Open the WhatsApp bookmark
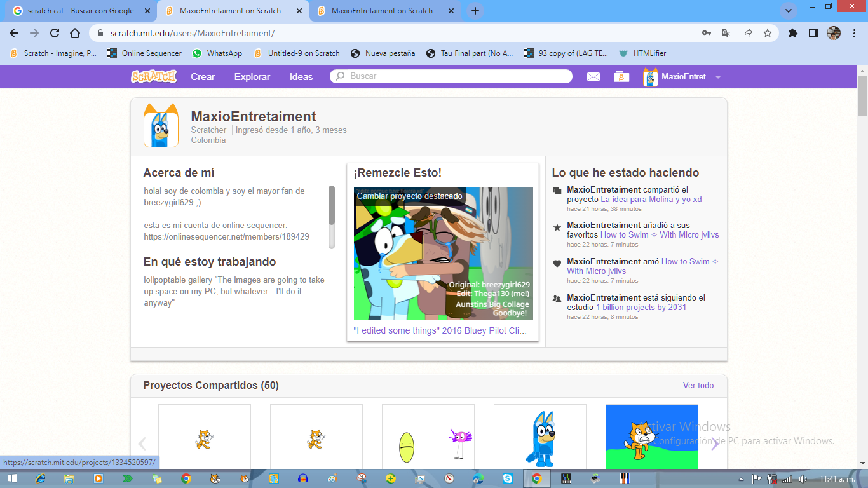868x488 pixels. pos(217,53)
